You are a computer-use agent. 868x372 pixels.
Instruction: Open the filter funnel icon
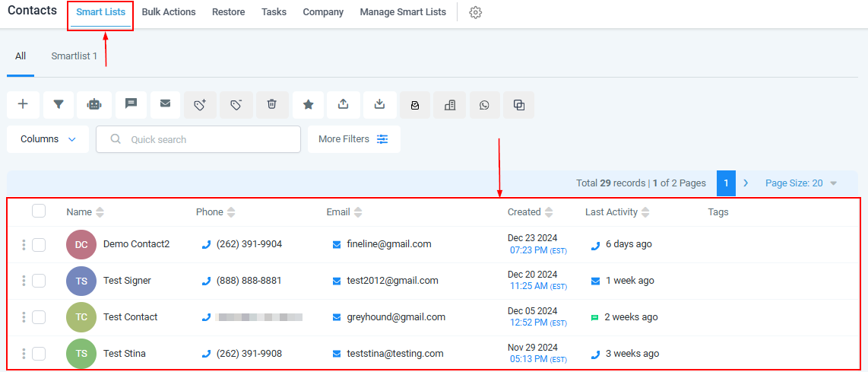[x=58, y=104]
